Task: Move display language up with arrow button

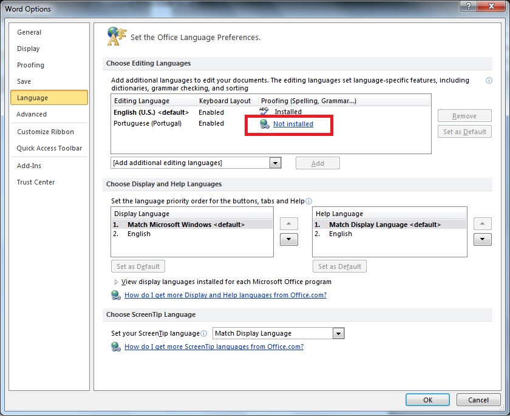Action: (289, 223)
